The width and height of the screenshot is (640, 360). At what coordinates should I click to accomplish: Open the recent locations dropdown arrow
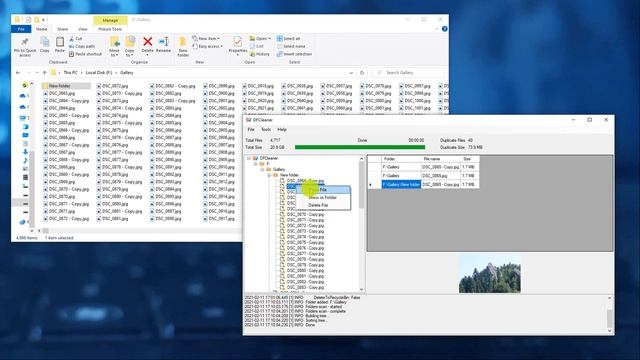pyautogui.click(x=37, y=73)
